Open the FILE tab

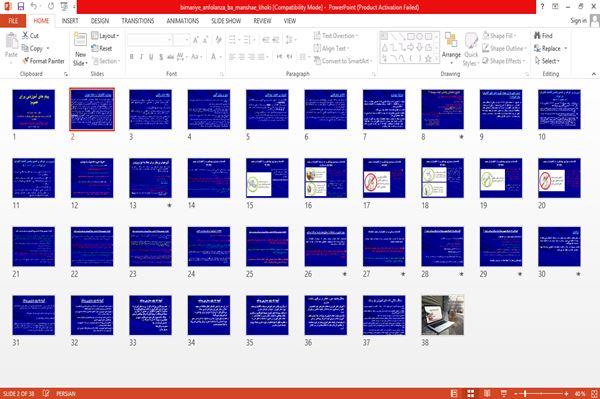tap(13, 21)
